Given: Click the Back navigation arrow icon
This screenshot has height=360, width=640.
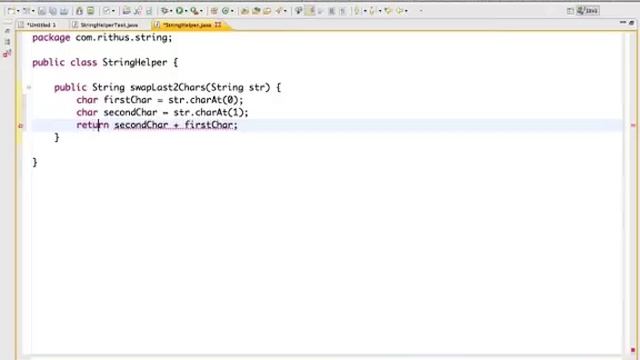Looking at the screenshot, I should click(x=399, y=11).
